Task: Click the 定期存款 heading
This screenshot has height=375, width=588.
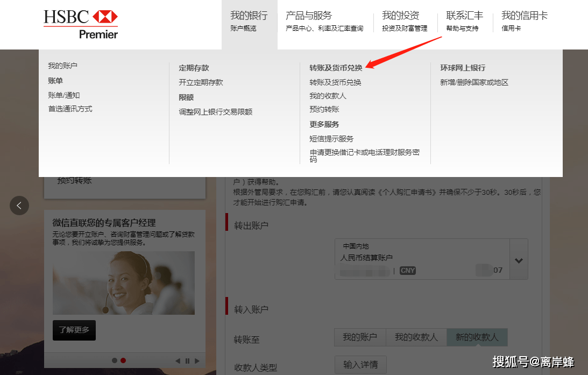Action: coord(194,68)
